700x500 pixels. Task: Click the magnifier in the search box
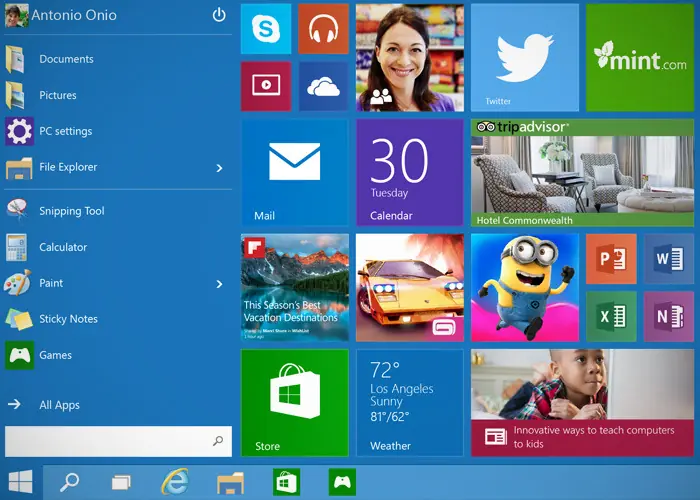point(218,441)
